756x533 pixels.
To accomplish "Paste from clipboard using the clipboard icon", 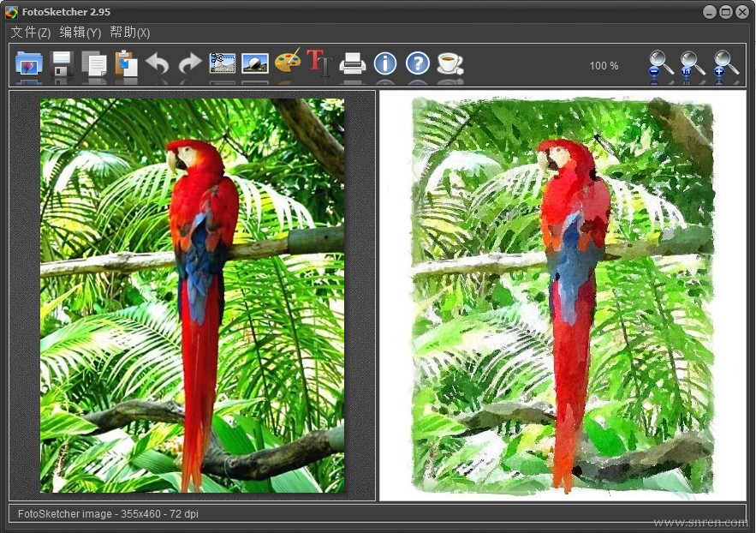I will pyautogui.click(x=127, y=63).
